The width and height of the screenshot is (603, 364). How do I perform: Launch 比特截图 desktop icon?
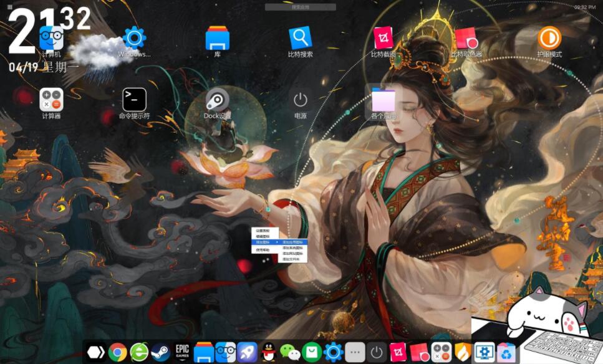pos(383,37)
